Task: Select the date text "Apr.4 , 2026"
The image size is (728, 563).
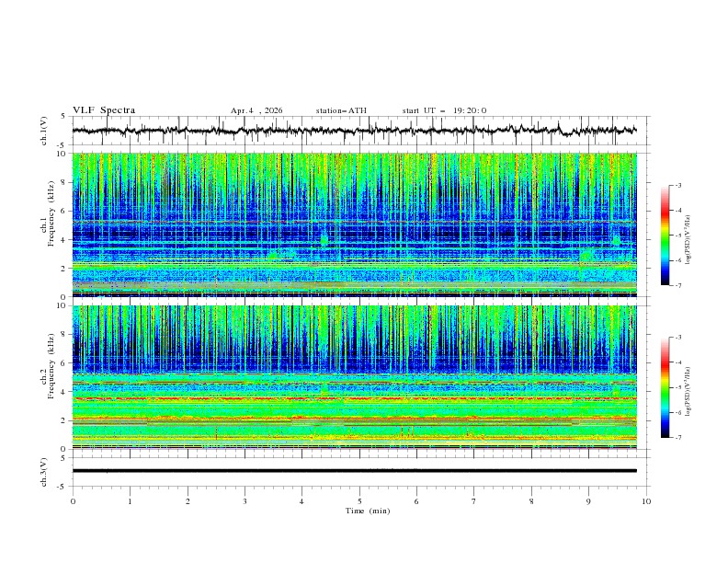Action: pos(256,110)
